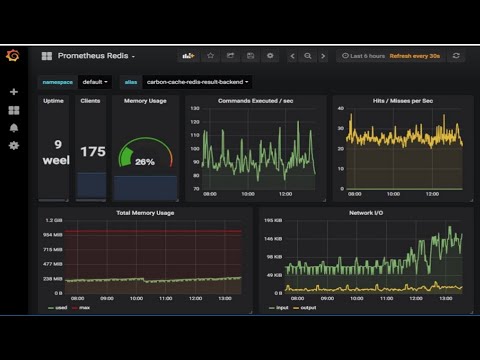
Task: Open the Commands Executed / sec panel title
Action: [256, 101]
